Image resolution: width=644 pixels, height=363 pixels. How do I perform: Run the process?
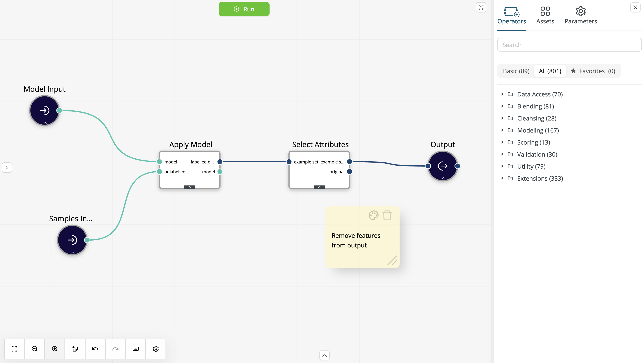(x=244, y=9)
